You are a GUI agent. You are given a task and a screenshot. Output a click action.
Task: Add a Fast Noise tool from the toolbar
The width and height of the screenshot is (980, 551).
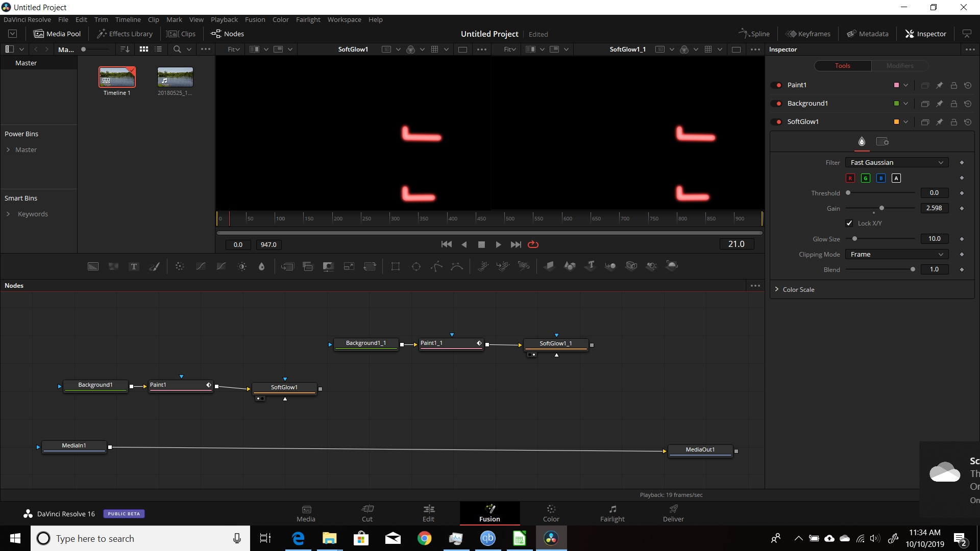point(113,266)
